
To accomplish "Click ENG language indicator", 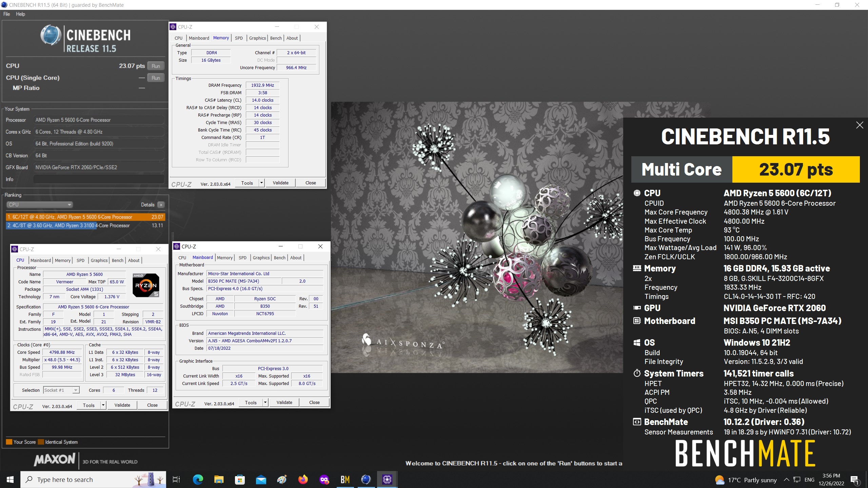I will (x=809, y=480).
